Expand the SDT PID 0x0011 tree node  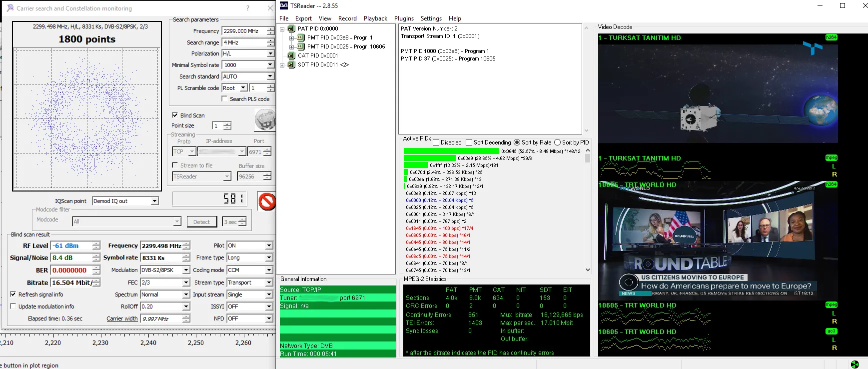click(x=282, y=64)
